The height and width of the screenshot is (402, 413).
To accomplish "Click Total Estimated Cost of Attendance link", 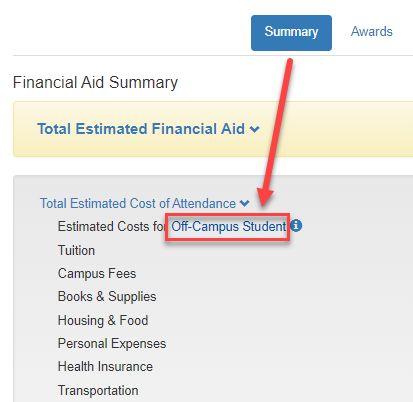I will click(138, 203).
